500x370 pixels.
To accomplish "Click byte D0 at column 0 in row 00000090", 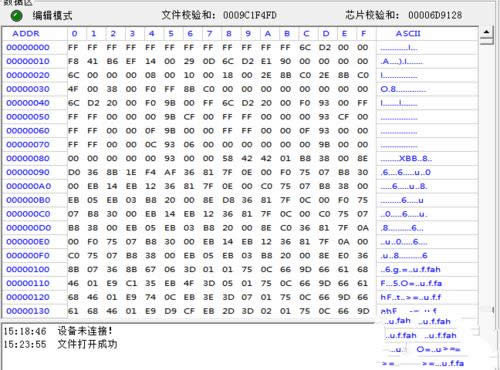I will 73,172.
